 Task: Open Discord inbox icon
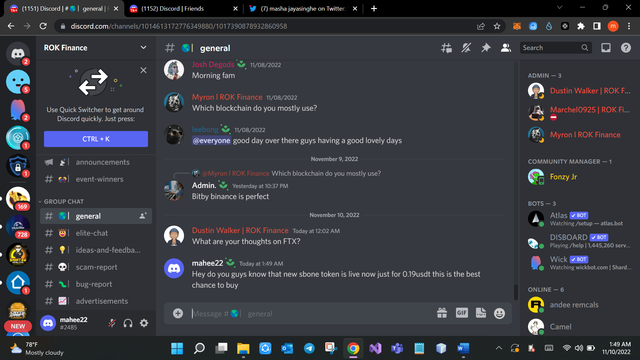(606, 48)
